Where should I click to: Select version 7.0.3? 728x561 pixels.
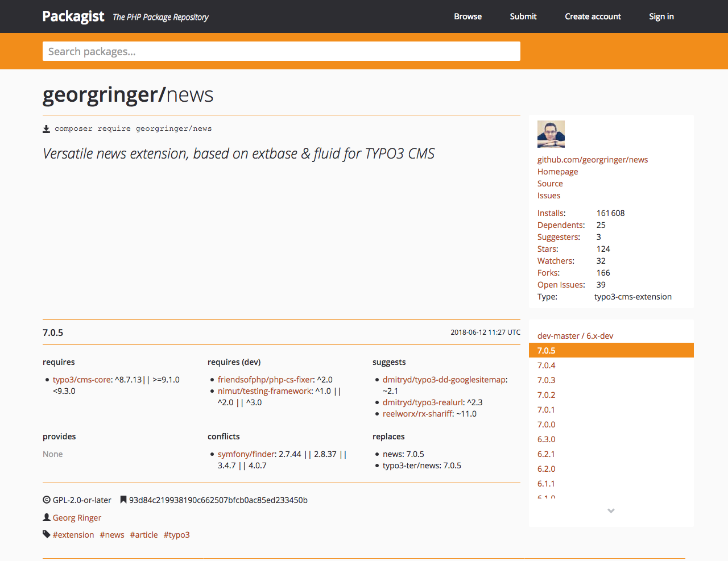point(546,380)
